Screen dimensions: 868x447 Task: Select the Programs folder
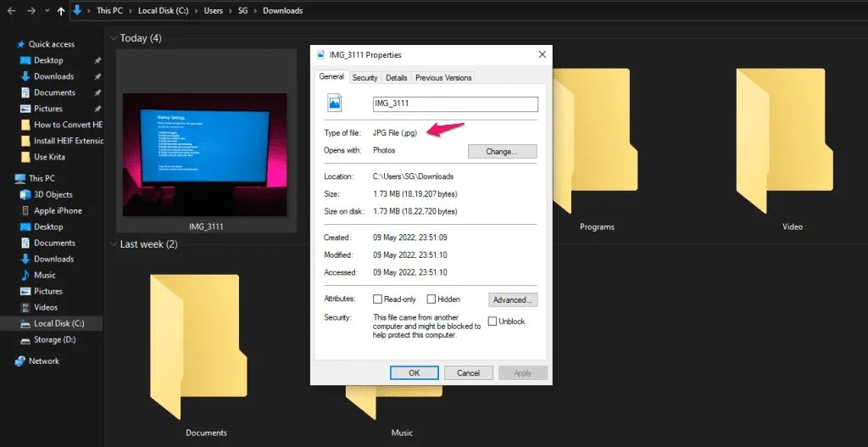pos(597,149)
